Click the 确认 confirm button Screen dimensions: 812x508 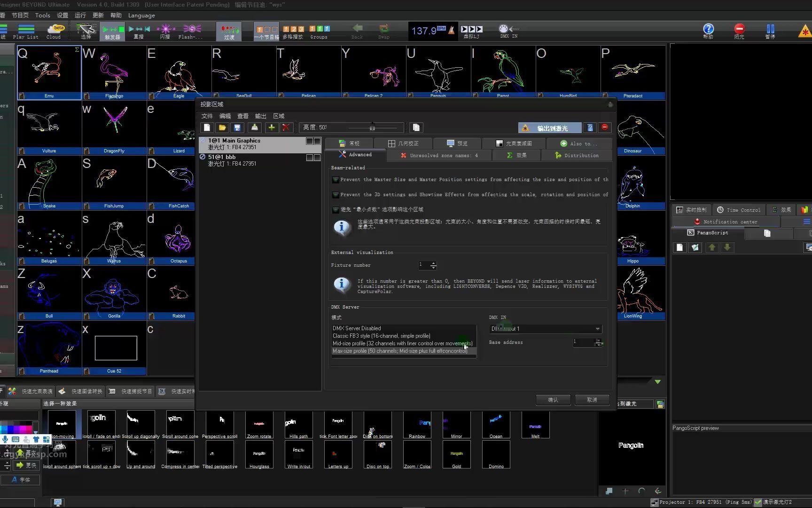(553, 400)
